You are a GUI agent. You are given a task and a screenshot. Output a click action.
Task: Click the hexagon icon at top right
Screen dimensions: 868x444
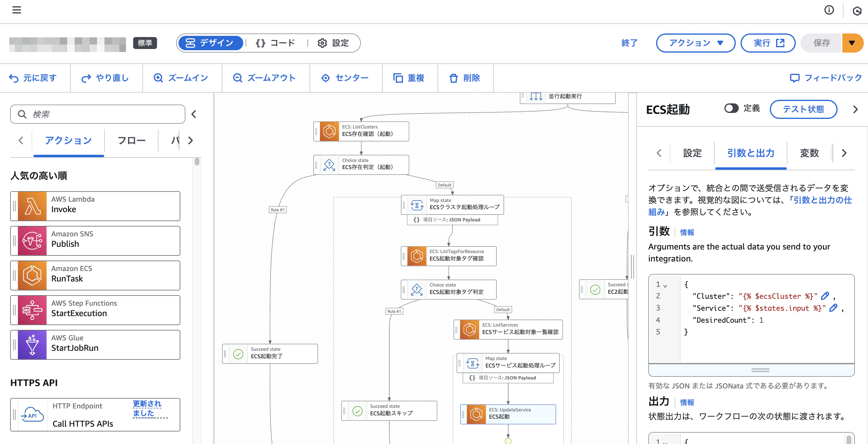[x=857, y=11]
